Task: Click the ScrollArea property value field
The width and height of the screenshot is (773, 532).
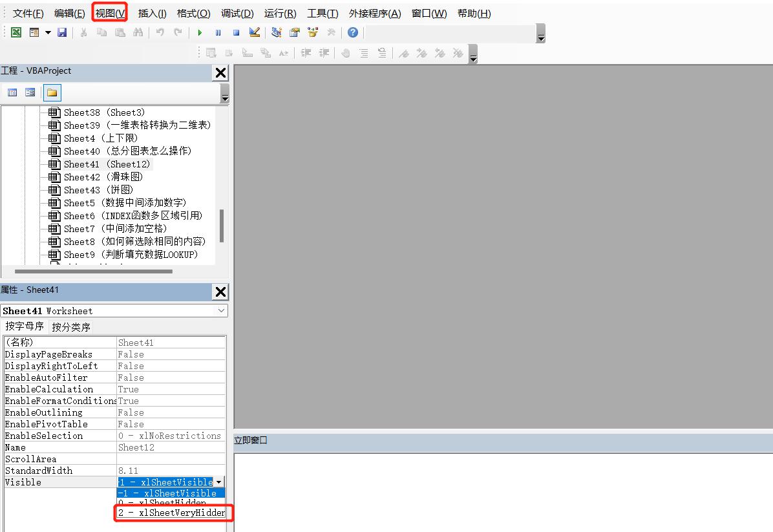Action: coord(171,459)
